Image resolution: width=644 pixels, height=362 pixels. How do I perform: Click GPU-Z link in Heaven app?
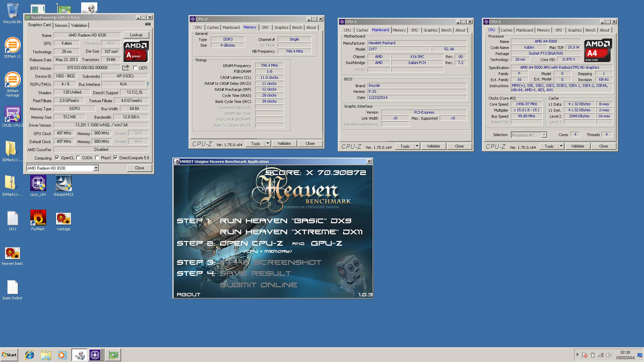pyautogui.click(x=326, y=243)
